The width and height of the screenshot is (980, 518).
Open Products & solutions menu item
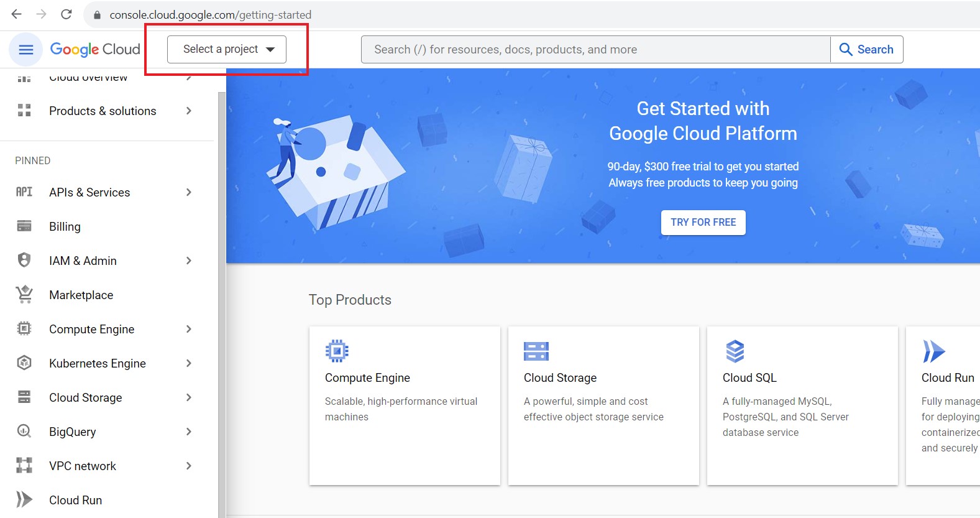103,111
